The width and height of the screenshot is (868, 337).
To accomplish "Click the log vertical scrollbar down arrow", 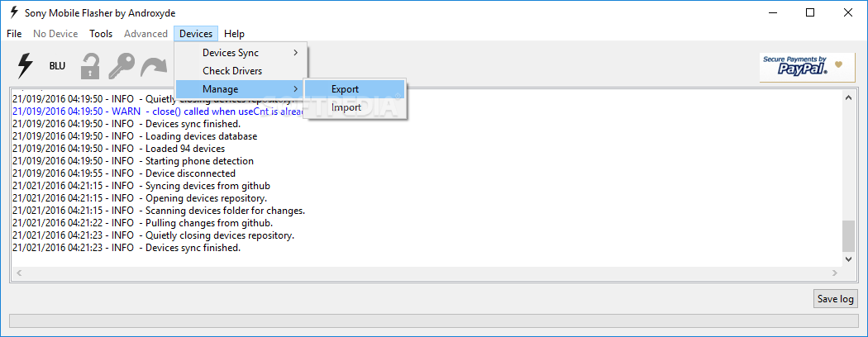I will click(849, 259).
